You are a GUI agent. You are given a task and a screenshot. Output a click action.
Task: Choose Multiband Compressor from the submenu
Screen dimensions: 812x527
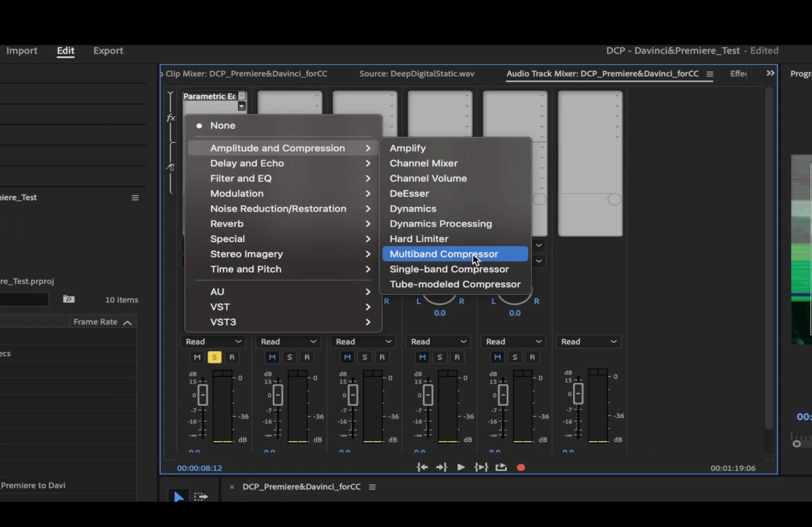coord(455,254)
